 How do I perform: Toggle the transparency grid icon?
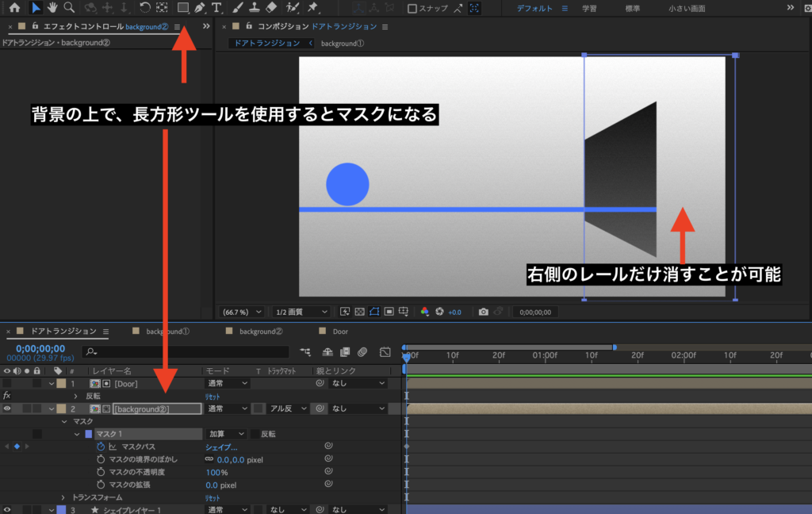pos(359,312)
